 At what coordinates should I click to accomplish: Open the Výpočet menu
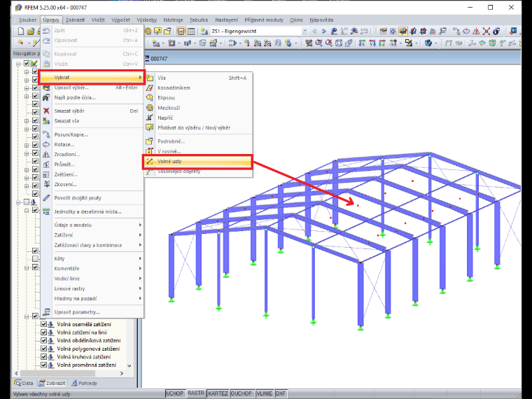pos(120,20)
